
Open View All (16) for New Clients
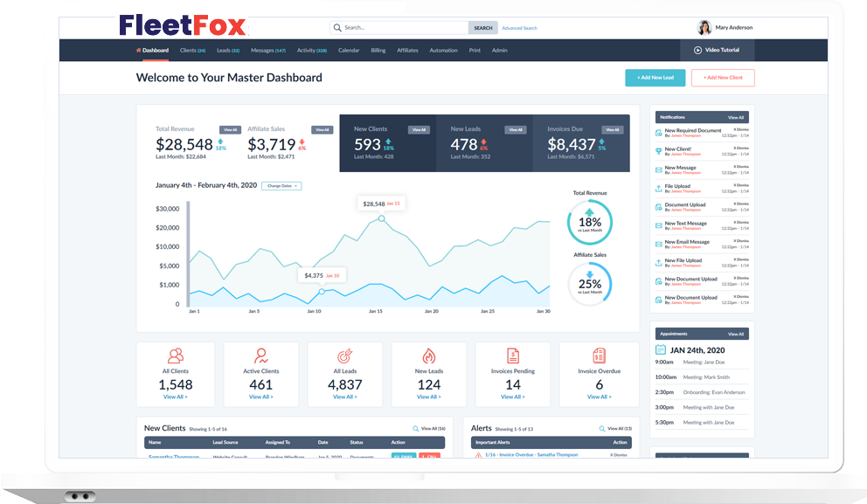coord(433,429)
